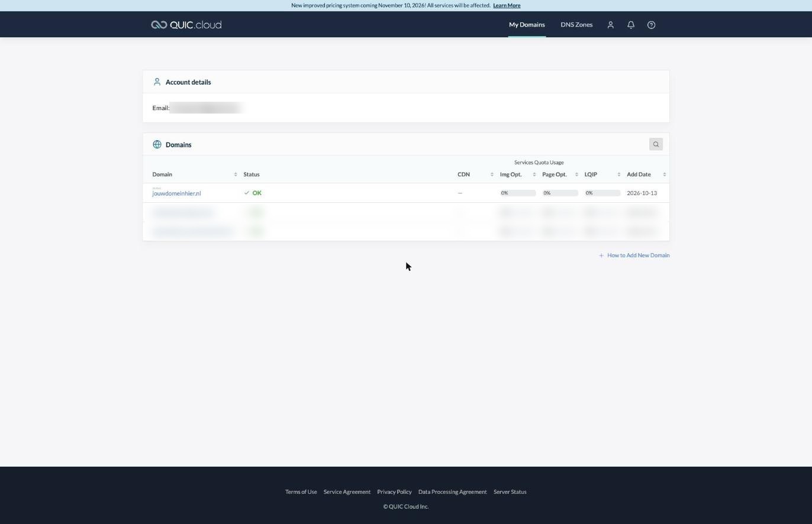The height and width of the screenshot is (524, 812).
Task: Select the My Domains tab
Action: 527,25
